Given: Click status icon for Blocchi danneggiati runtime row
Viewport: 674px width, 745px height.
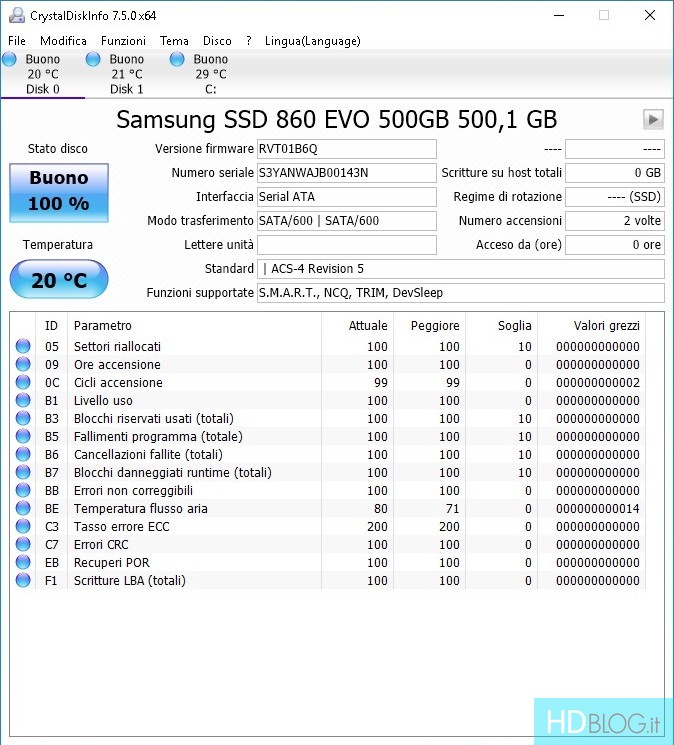Looking at the screenshot, I should [23, 472].
